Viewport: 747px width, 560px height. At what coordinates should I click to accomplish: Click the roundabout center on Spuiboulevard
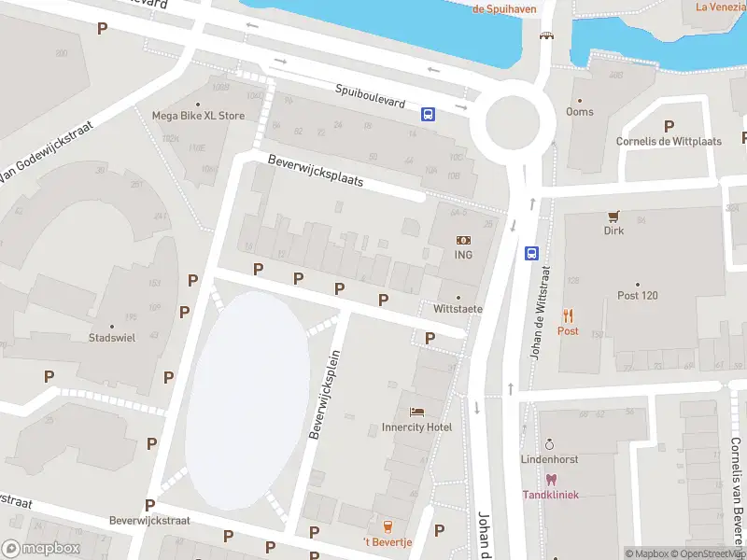coord(513,122)
